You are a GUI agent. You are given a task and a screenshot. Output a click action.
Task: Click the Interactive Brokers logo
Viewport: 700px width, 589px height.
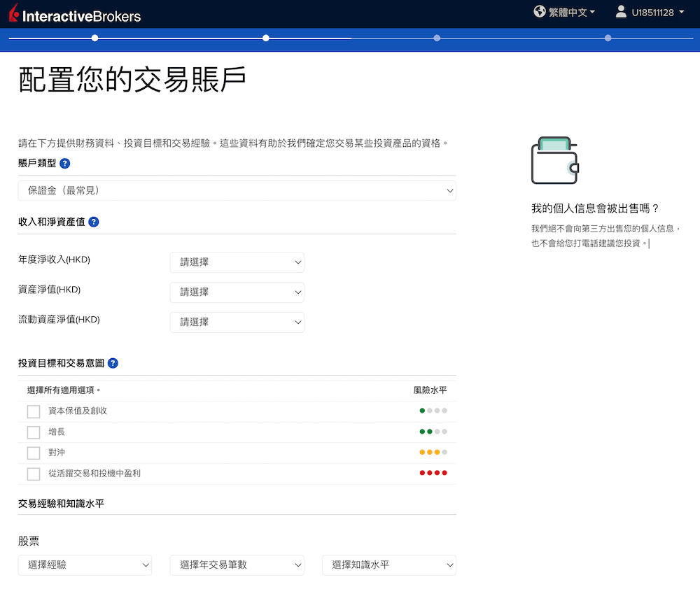(75, 14)
